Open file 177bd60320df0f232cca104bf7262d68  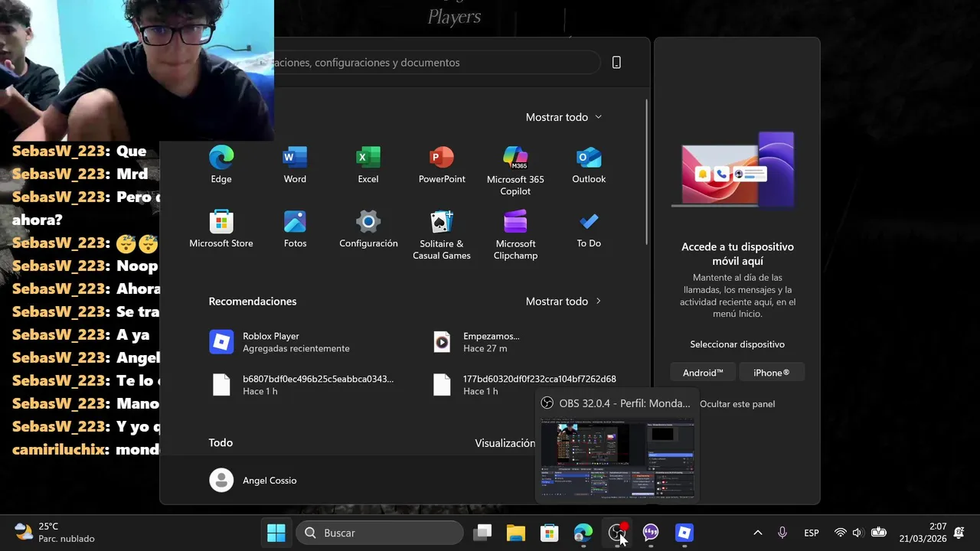[x=524, y=385]
